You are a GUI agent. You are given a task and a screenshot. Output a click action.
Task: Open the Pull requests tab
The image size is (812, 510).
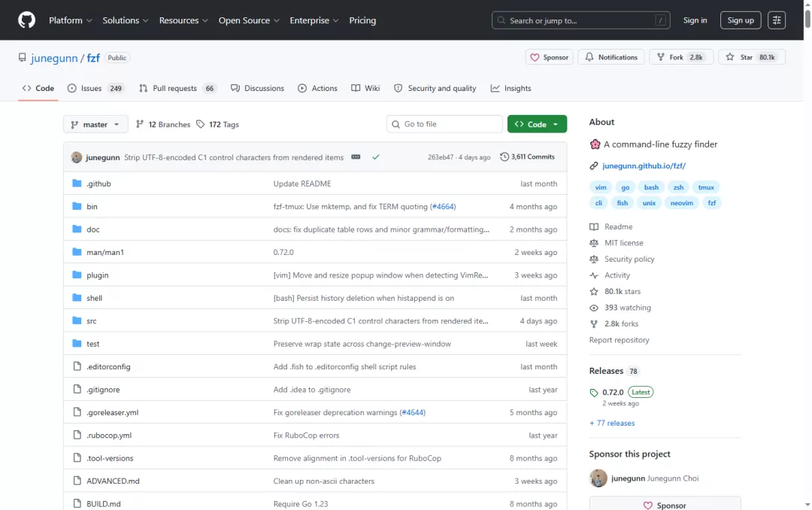[177, 88]
